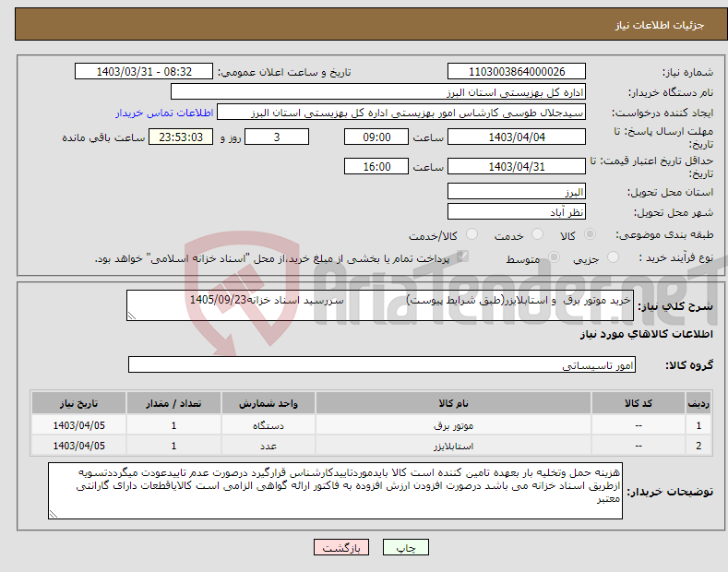Click the واحد شمارش column header

pyautogui.click(x=269, y=403)
